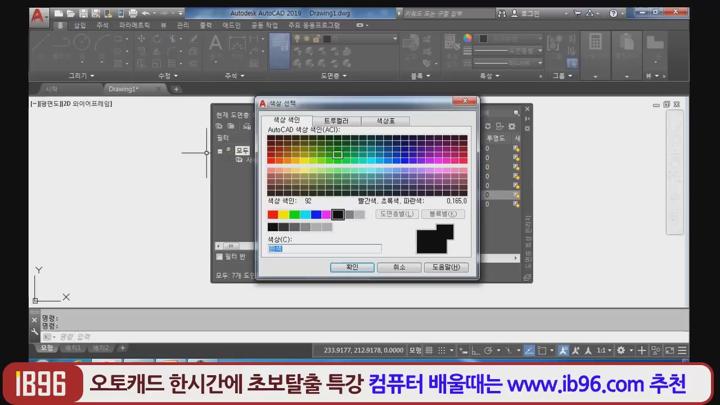Open the layer name dropdown in ribbon
Image resolution: width=720 pixels, height=405 pixels.
point(395,39)
